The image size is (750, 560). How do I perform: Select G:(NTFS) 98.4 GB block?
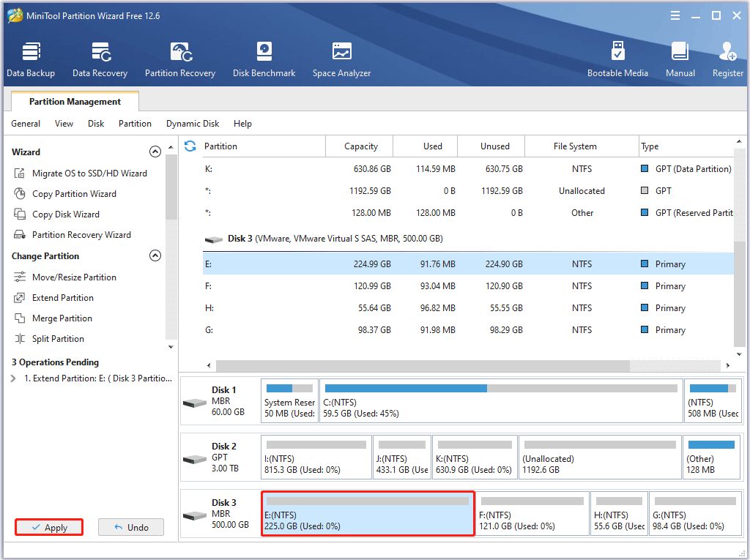(695, 514)
